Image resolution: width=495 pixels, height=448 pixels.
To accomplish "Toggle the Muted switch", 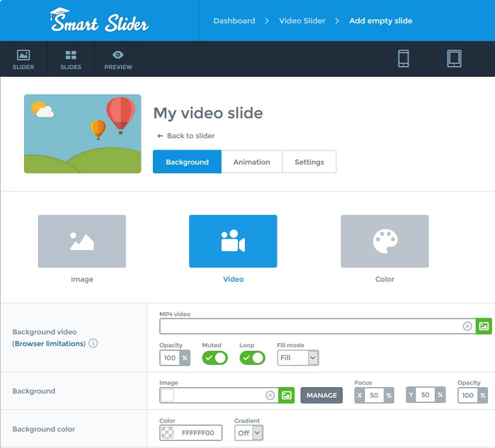I will pos(214,358).
